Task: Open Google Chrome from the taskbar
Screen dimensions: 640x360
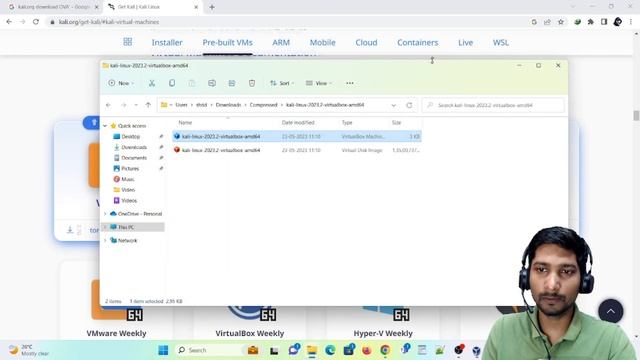Action: 385,350
